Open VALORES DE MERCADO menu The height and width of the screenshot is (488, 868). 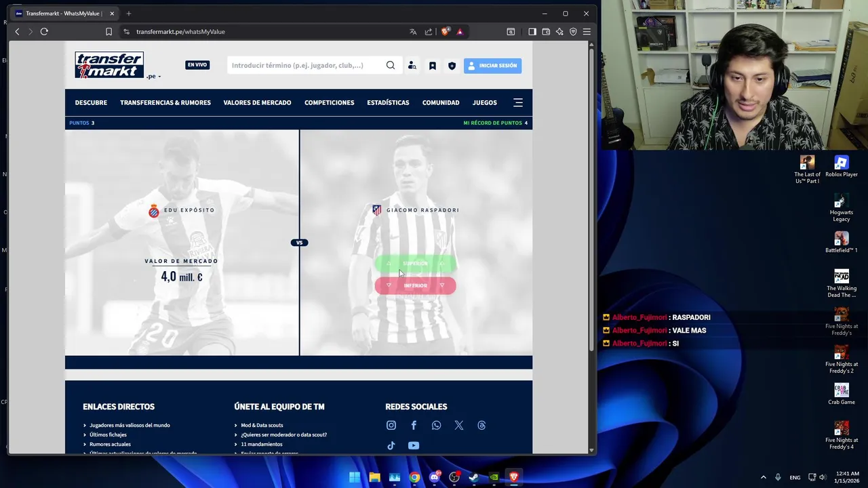(257, 102)
